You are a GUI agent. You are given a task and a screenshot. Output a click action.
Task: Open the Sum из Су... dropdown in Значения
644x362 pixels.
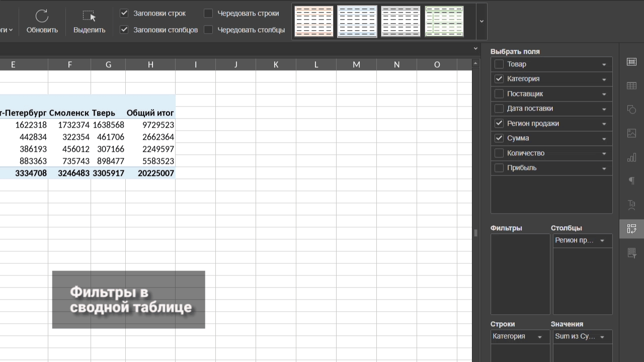click(x=602, y=337)
